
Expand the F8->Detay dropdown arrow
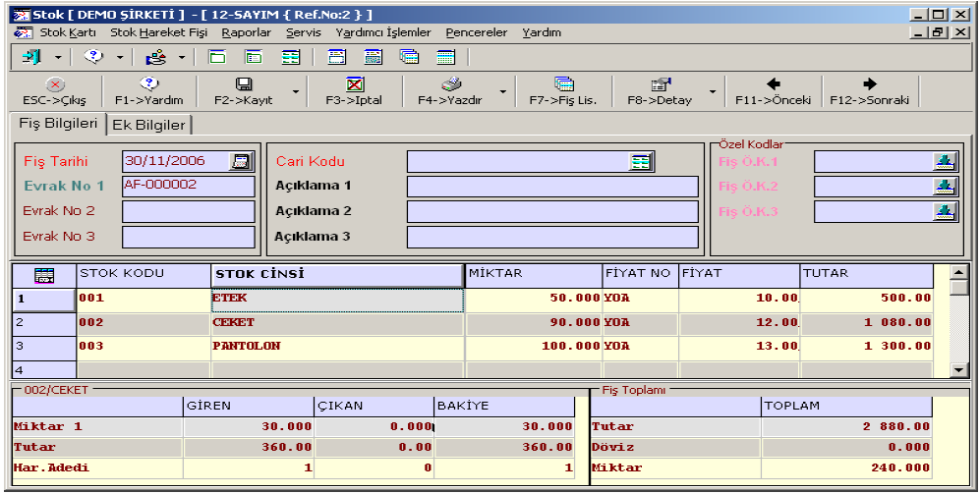tap(712, 92)
